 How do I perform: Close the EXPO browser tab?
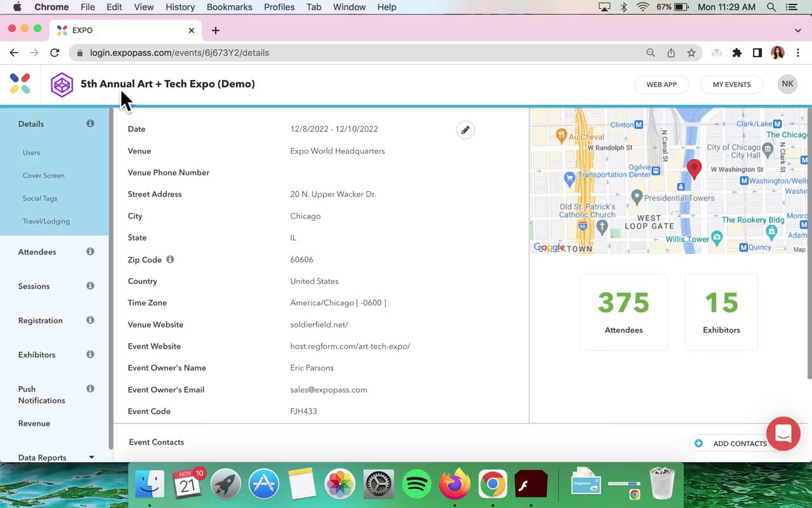tap(192, 30)
